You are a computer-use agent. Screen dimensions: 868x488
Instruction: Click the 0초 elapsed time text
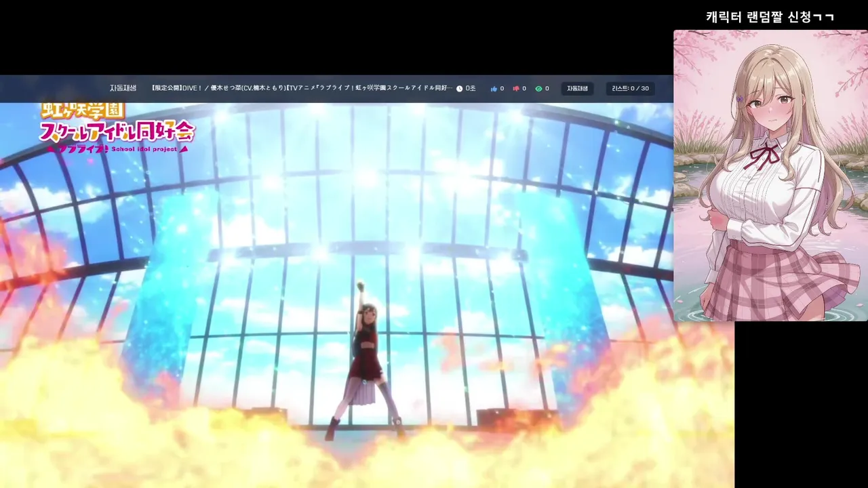pos(471,89)
